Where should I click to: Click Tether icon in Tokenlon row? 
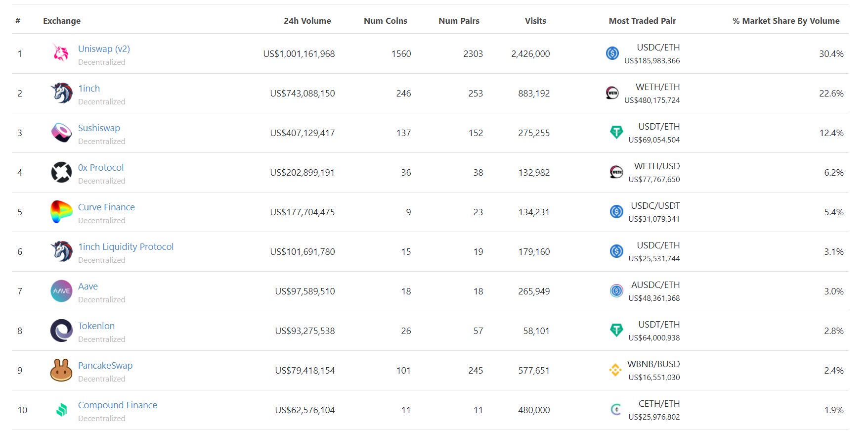tap(616, 330)
